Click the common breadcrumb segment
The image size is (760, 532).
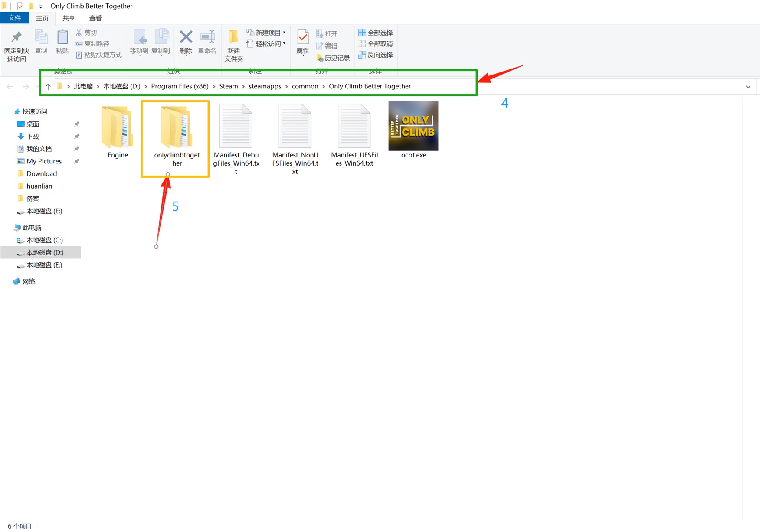click(305, 86)
